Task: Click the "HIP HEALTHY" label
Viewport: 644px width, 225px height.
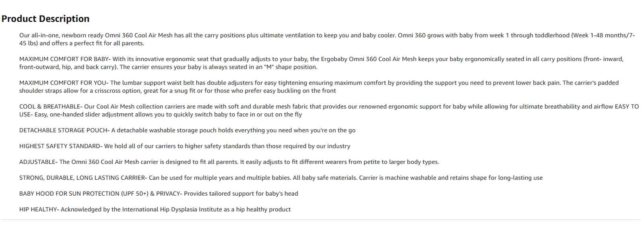Action: point(38,209)
